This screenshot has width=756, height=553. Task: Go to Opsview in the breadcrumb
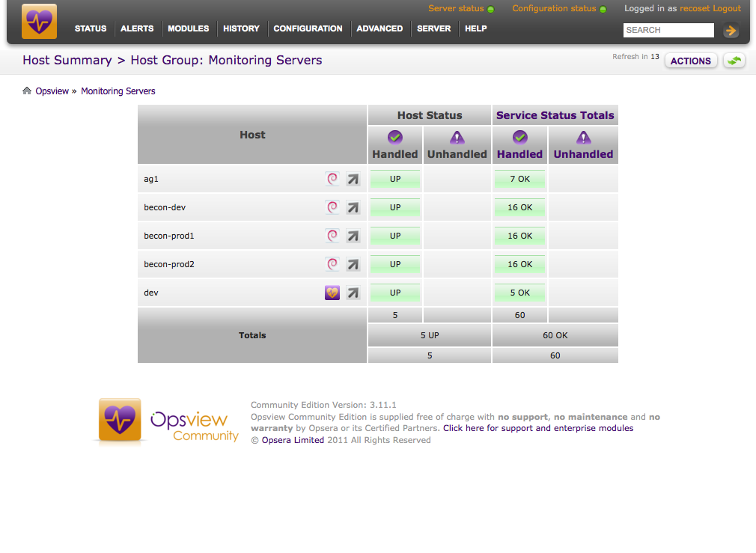[52, 91]
